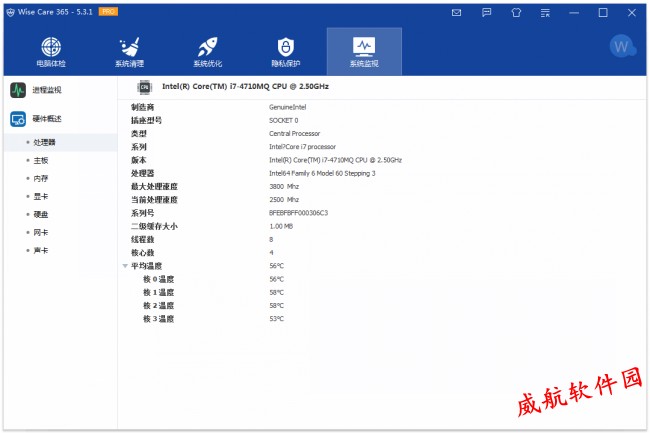Click the Intel(R) Core(TM) i7-4710MQ header text
The width and height of the screenshot is (650, 433).
coord(245,87)
